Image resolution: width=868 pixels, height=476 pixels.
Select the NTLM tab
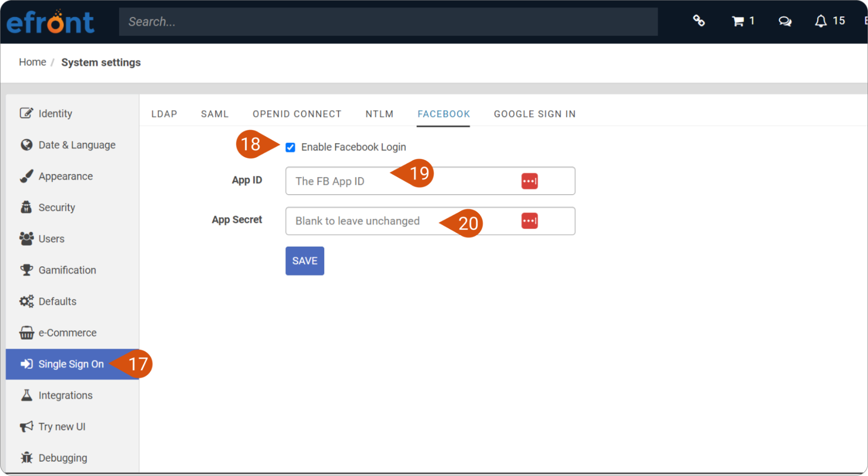[379, 114]
